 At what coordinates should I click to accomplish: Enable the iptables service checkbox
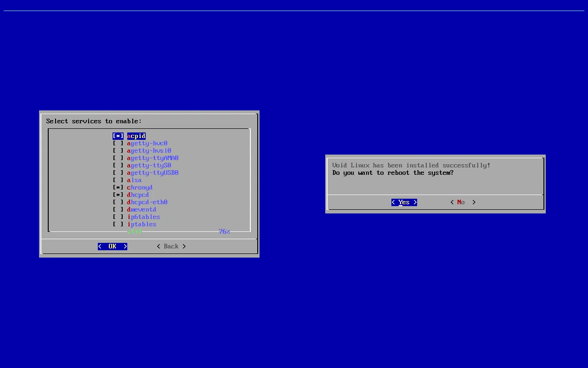[x=118, y=224]
